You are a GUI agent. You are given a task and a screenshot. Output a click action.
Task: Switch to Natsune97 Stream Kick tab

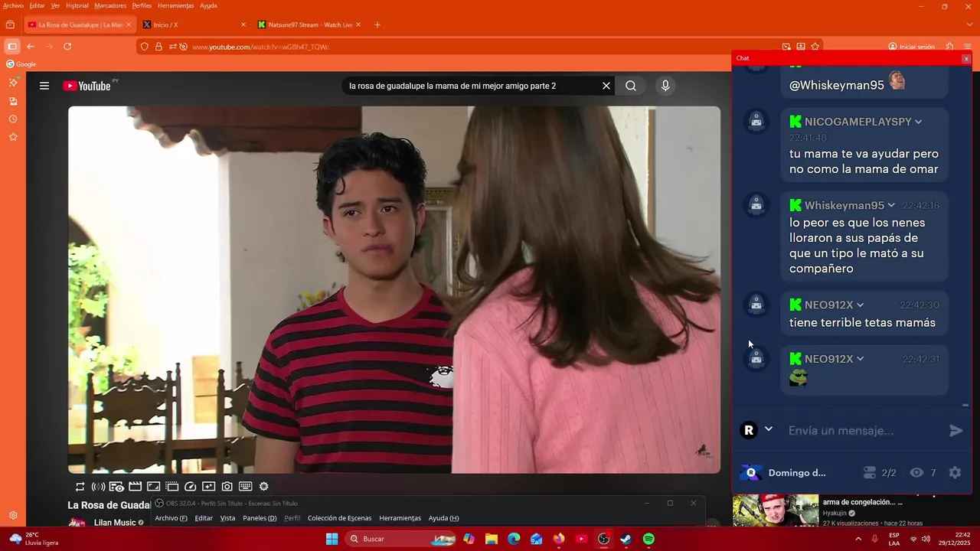[x=309, y=24]
